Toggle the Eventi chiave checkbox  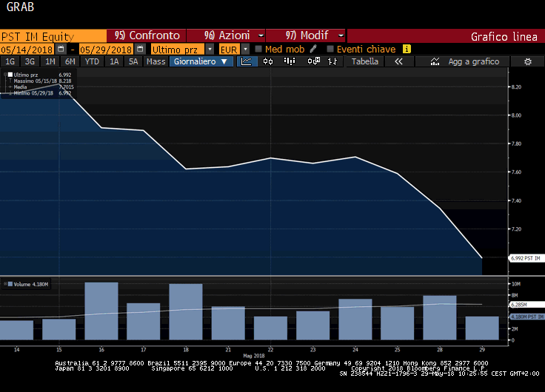coord(330,49)
